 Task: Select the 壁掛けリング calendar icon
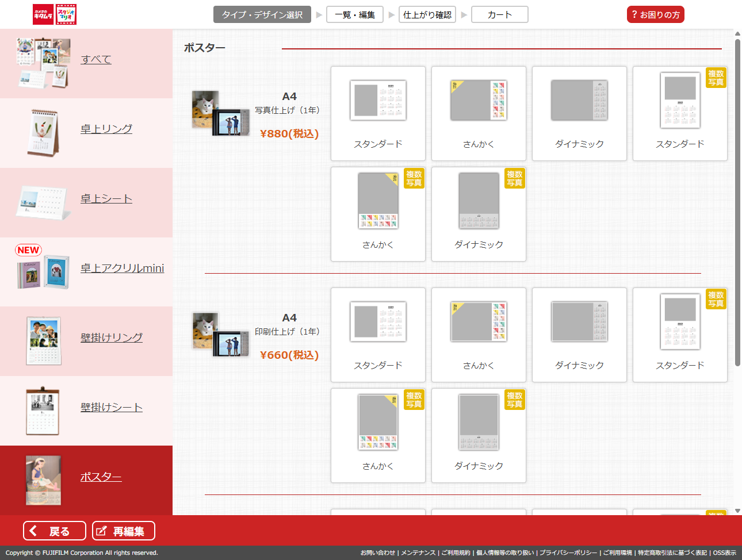43,341
